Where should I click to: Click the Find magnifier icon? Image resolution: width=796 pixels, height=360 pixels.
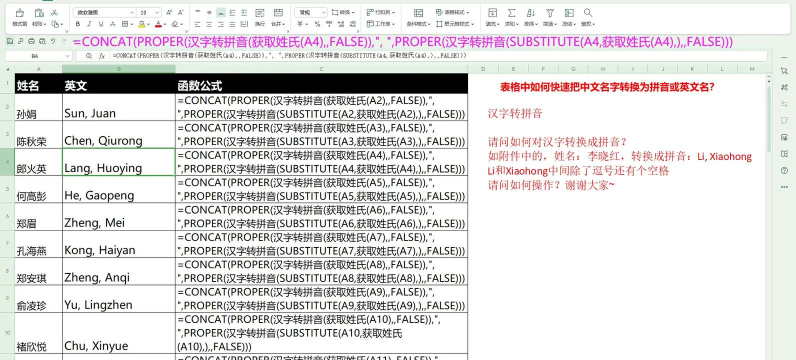[588, 13]
